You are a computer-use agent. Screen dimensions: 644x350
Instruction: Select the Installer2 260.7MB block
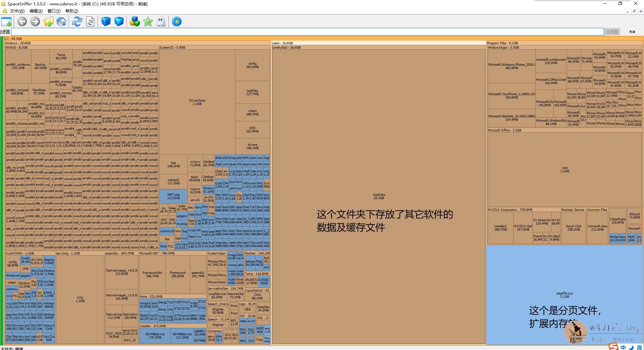pyautogui.click(x=500, y=228)
